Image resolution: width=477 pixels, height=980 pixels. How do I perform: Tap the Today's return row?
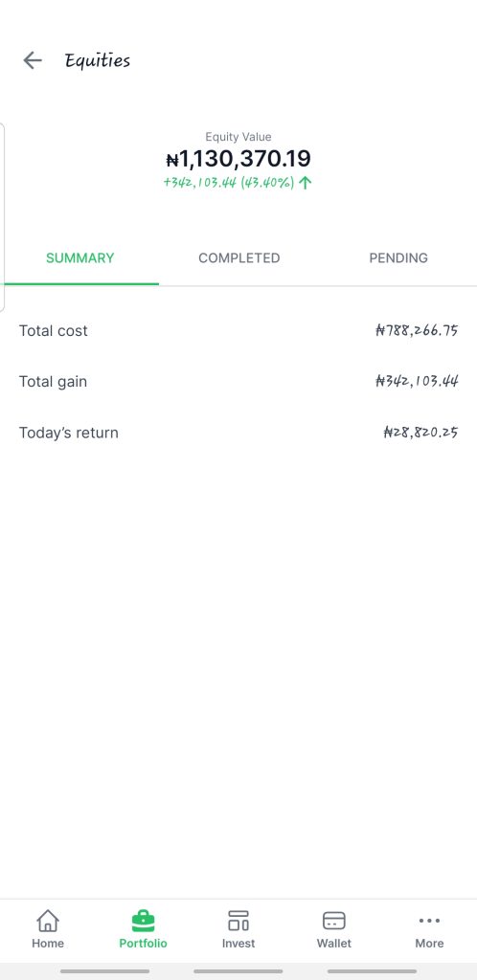point(238,433)
